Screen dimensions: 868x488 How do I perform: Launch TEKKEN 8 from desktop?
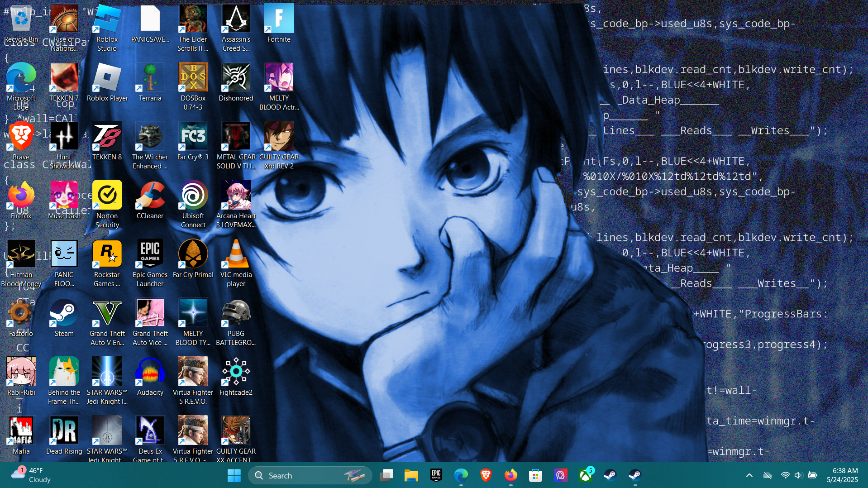pyautogui.click(x=107, y=142)
